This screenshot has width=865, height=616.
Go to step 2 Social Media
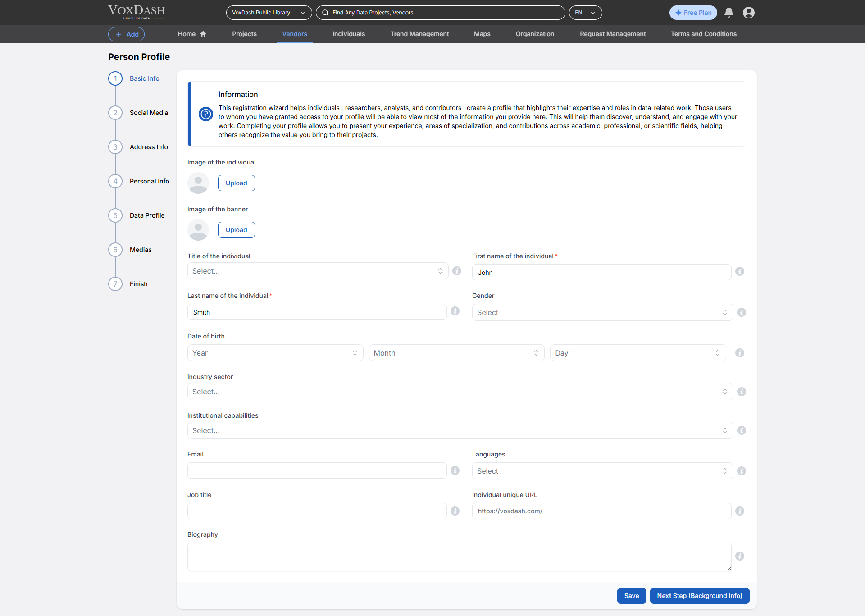(x=149, y=113)
